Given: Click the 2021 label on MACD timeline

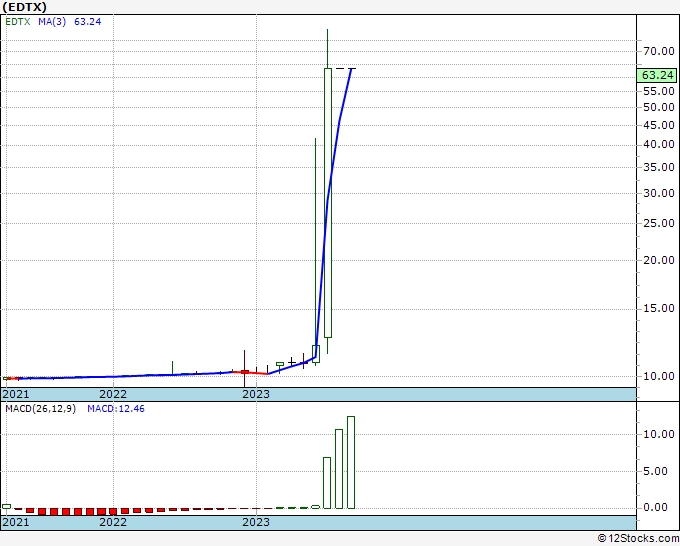Looking at the screenshot, I should point(16,522).
